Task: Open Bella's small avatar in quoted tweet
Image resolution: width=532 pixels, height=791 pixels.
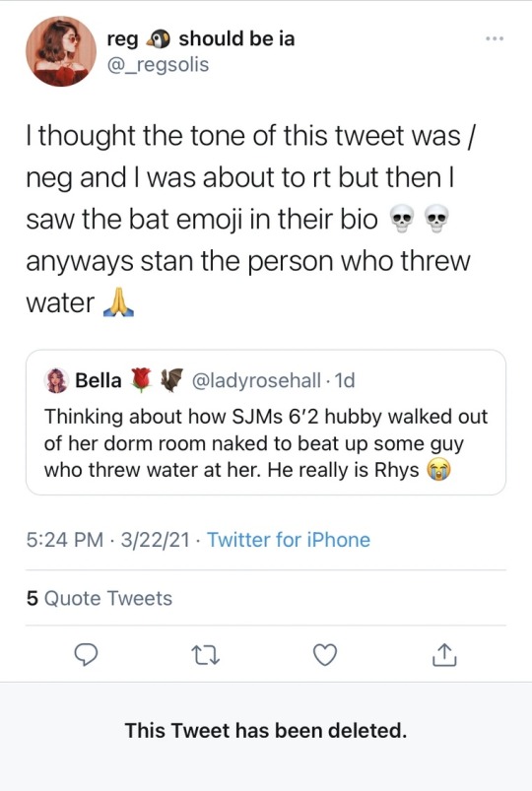Action: pos(56,380)
